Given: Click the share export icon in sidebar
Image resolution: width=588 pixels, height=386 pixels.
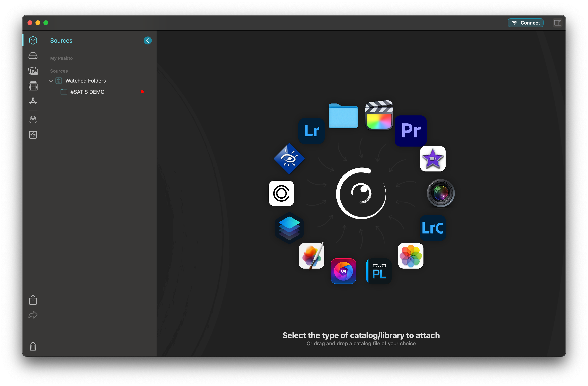Looking at the screenshot, I should tap(33, 300).
